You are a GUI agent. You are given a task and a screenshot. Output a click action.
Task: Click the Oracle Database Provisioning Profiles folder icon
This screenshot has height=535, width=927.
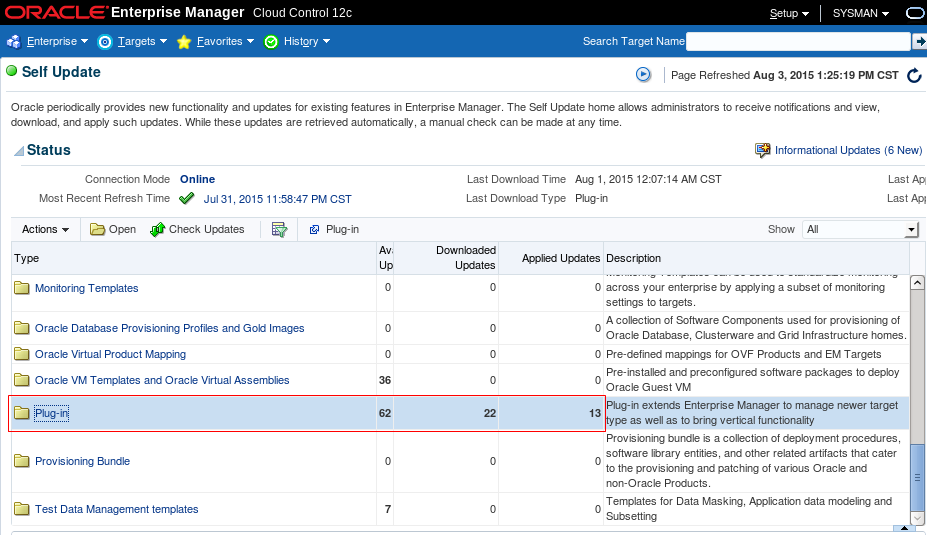coord(22,328)
